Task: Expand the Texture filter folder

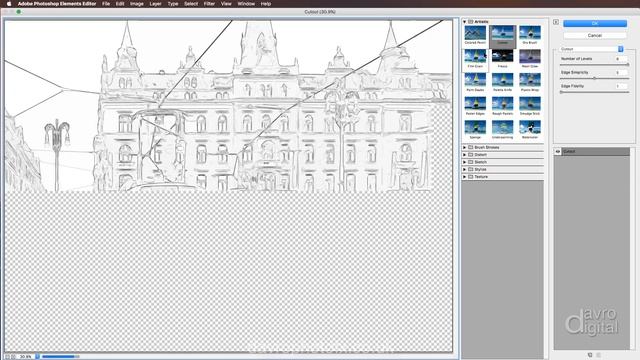Action: click(464, 177)
